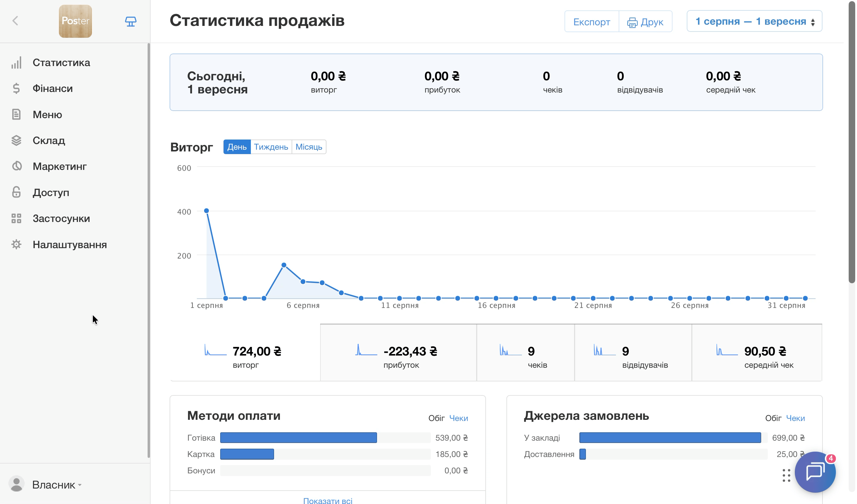This screenshot has width=857, height=504.
Task: Click the chart peak point near 5 серпня
Action: pos(284,265)
